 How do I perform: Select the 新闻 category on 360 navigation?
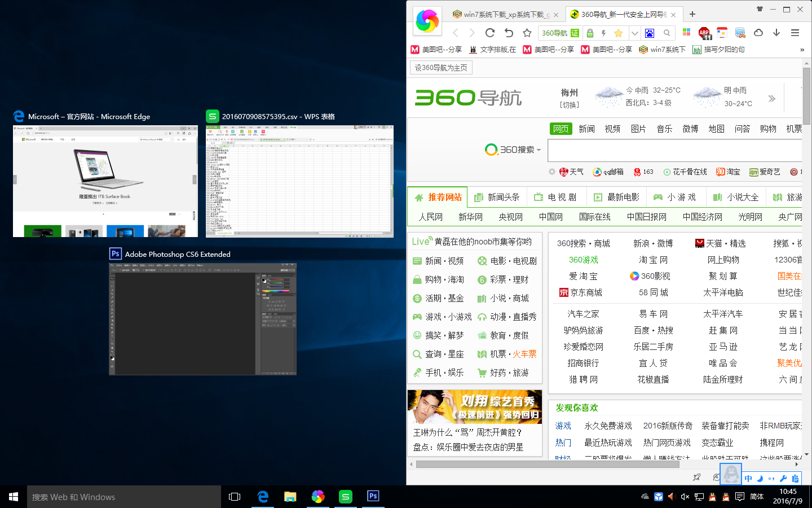(x=586, y=129)
